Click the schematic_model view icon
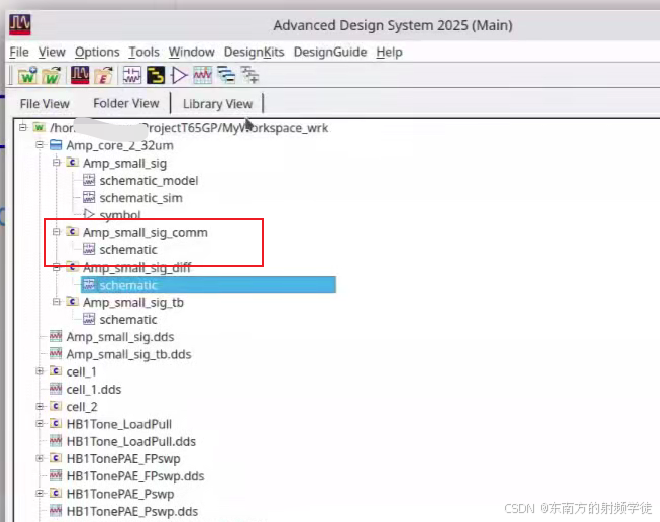The width and height of the screenshot is (660, 522). point(89,180)
